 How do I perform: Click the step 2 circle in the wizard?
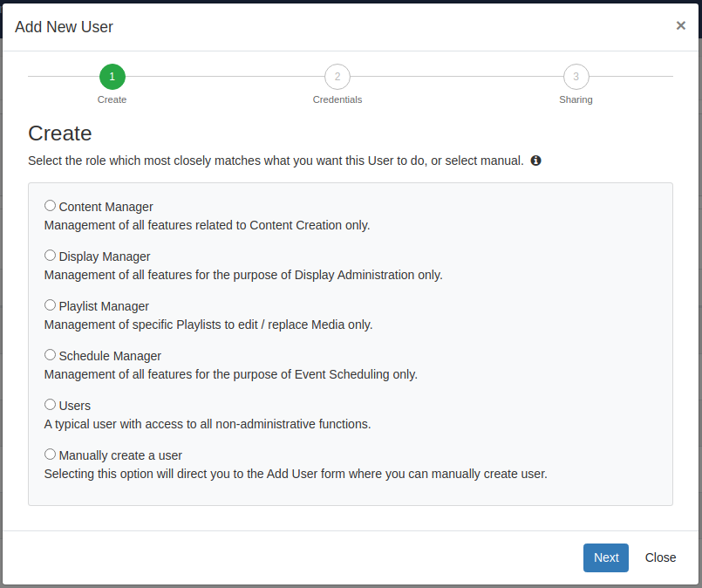click(337, 77)
